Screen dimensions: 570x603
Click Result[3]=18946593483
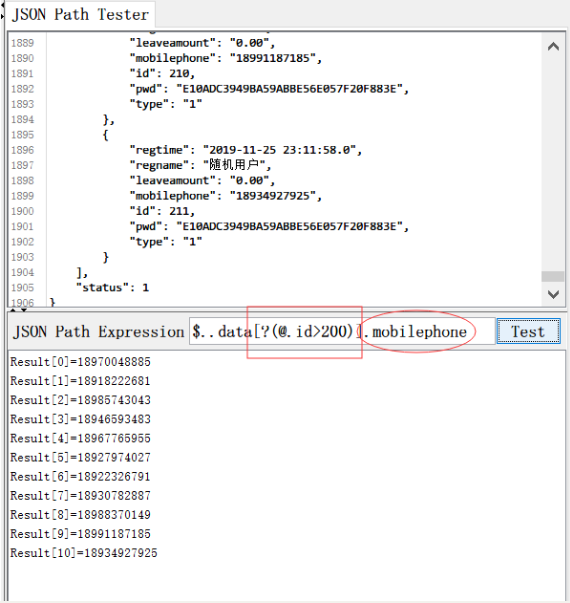(x=80, y=419)
